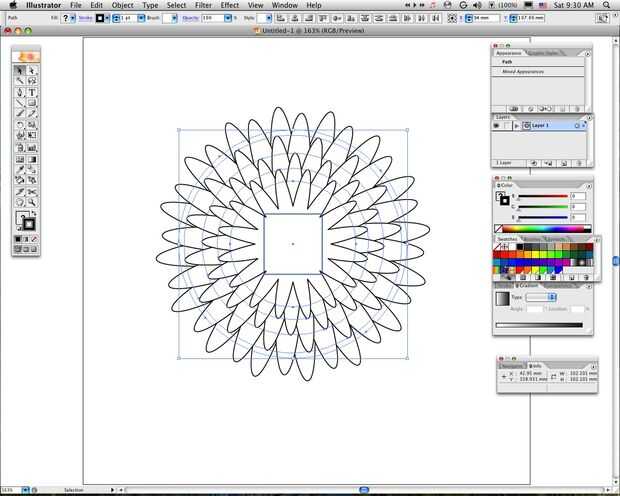Open the Fill color dropdown in control bar
620x496 pixels.
click(x=73, y=18)
